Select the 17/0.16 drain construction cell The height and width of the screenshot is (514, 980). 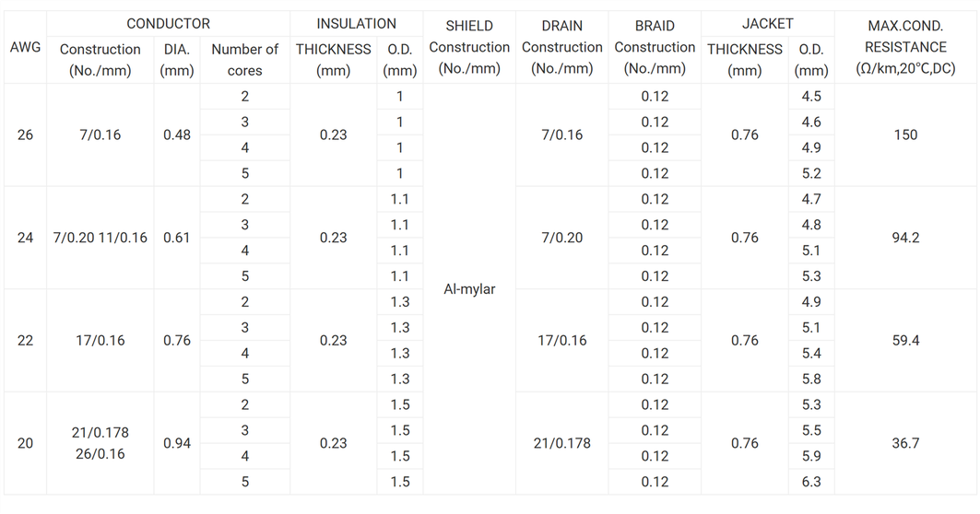[561, 341]
